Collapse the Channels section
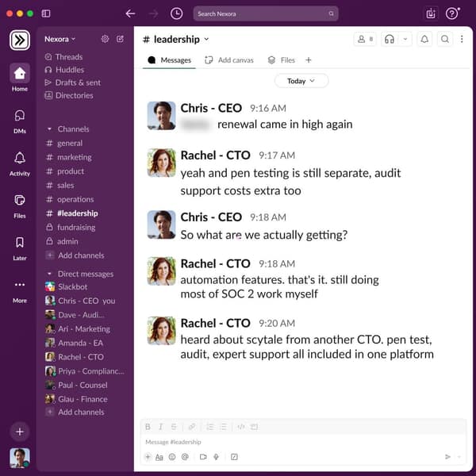The image size is (476, 476). [49, 129]
